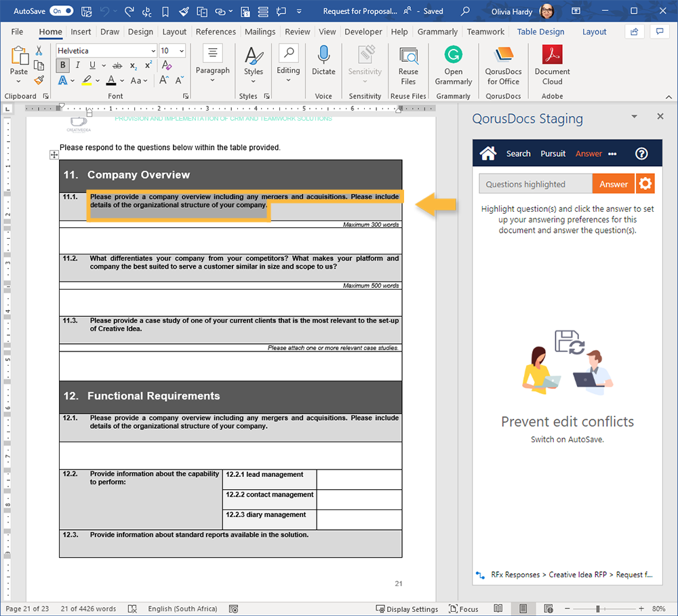678x616 pixels.
Task: Click the Creative Idea RFP breadcrumb link
Action: [x=578, y=575]
